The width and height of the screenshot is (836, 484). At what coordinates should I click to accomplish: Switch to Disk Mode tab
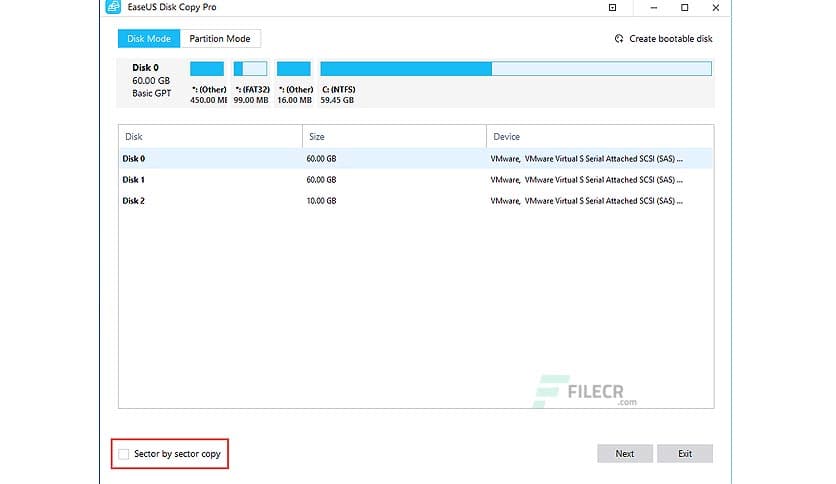click(x=149, y=39)
